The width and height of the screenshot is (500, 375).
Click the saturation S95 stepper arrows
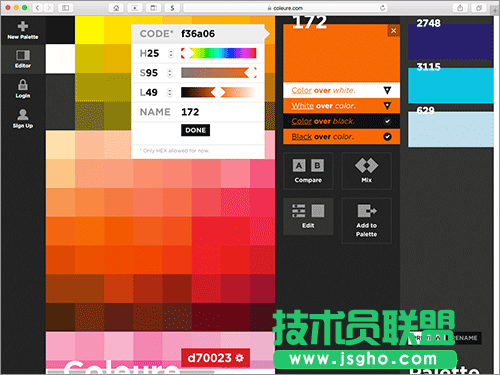pos(170,73)
